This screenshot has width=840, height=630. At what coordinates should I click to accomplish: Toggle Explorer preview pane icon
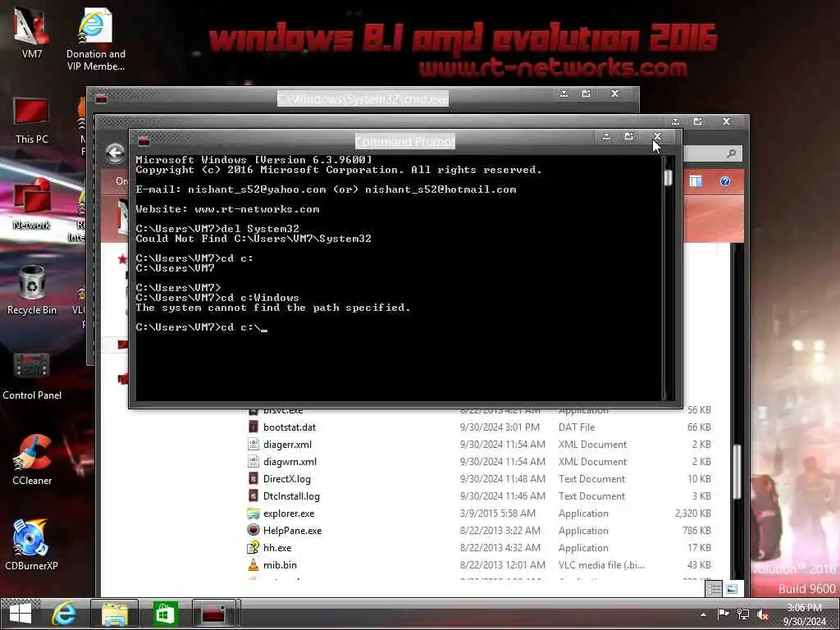coord(696,181)
